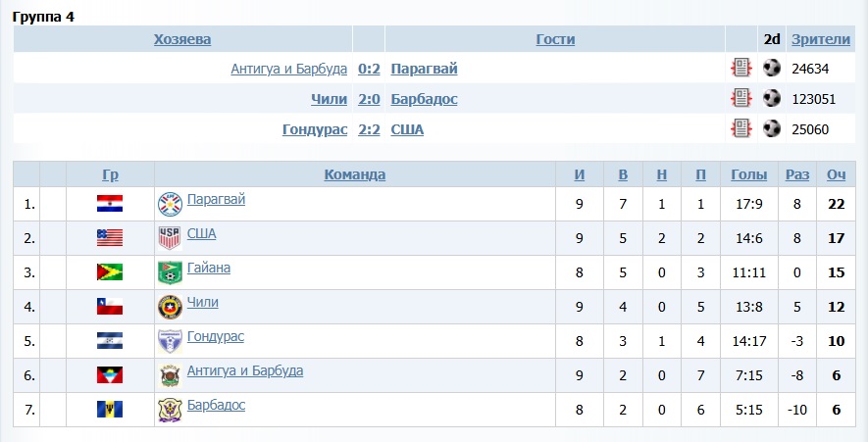The height and width of the screenshot is (442, 868).
Task: Click the 2:2 match score link
Action: [x=369, y=128]
